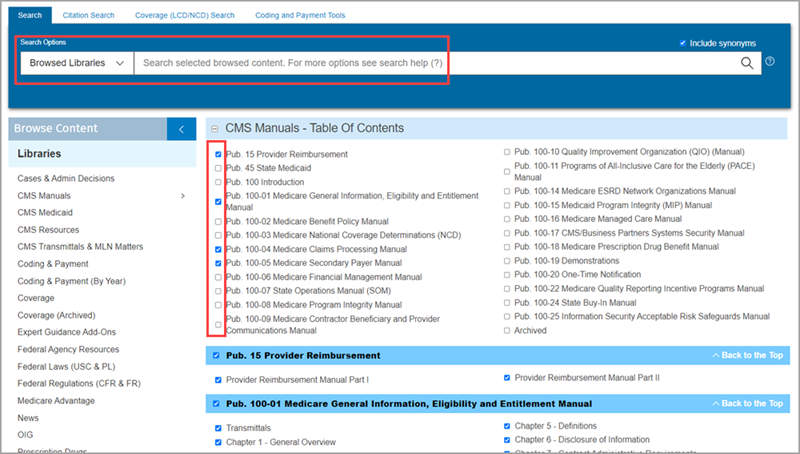Collapse the Browse Content panel arrow
This screenshot has height=454, width=800.
pyautogui.click(x=181, y=129)
